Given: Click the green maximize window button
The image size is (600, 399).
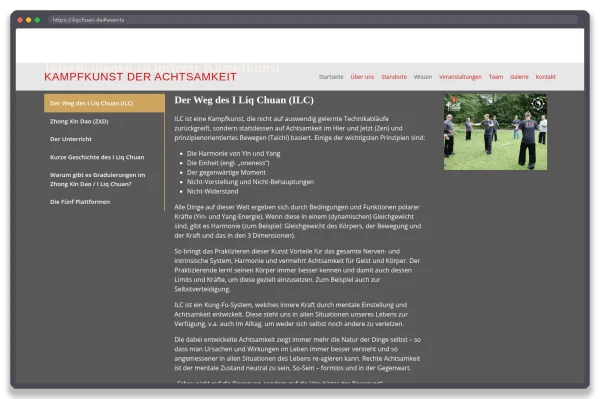Looking at the screenshot, I should click(x=38, y=20).
